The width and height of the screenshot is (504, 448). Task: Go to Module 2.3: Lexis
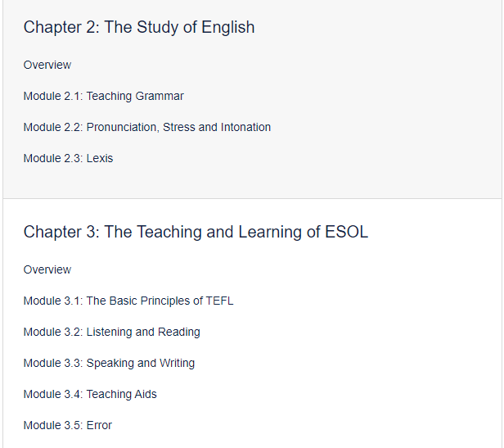(x=68, y=158)
